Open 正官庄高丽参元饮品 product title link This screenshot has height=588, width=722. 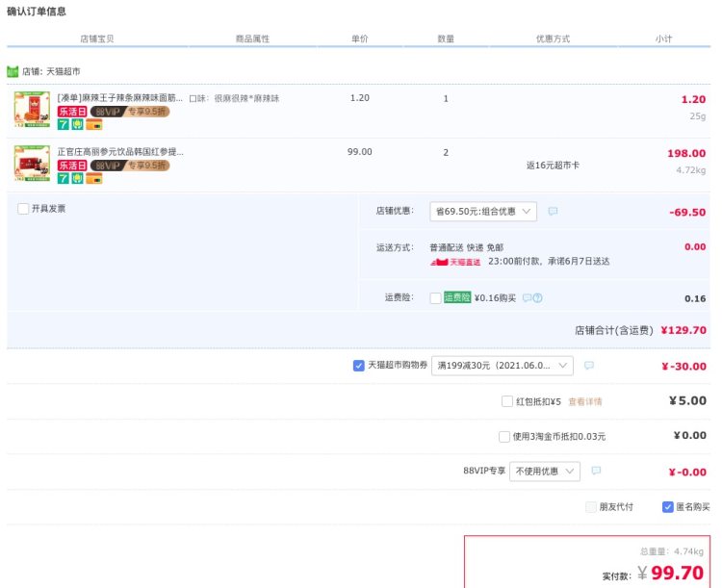click(120, 151)
